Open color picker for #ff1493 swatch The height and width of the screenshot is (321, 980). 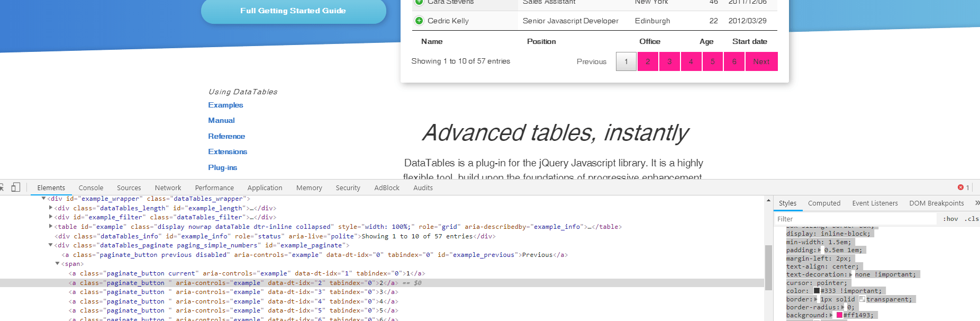[839, 315]
